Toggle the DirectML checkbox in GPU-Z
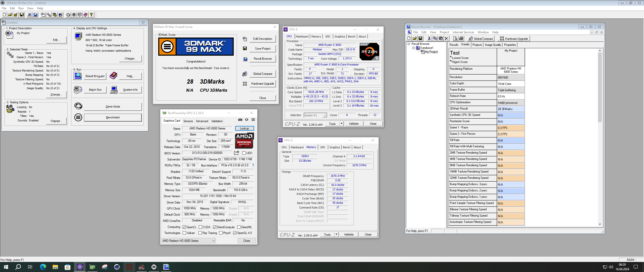Image resolution: width=644 pixels, height=272 pixels. pos(239,227)
